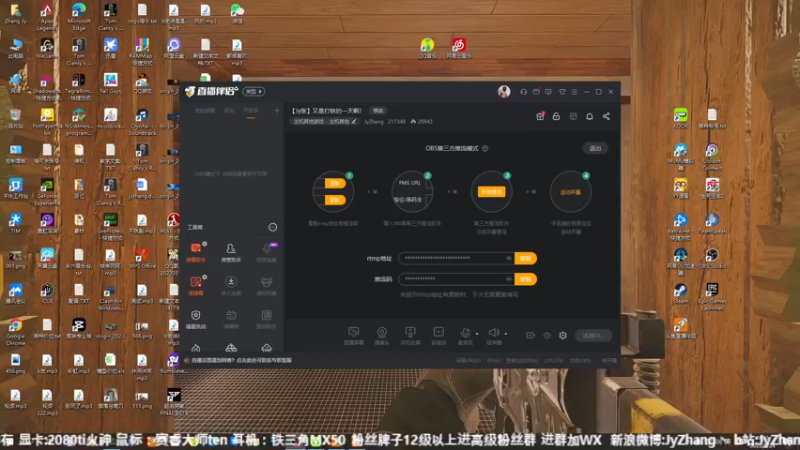The height and width of the screenshot is (450, 800).
Task: Open KOOK desktop shortcut
Action: tap(680, 118)
